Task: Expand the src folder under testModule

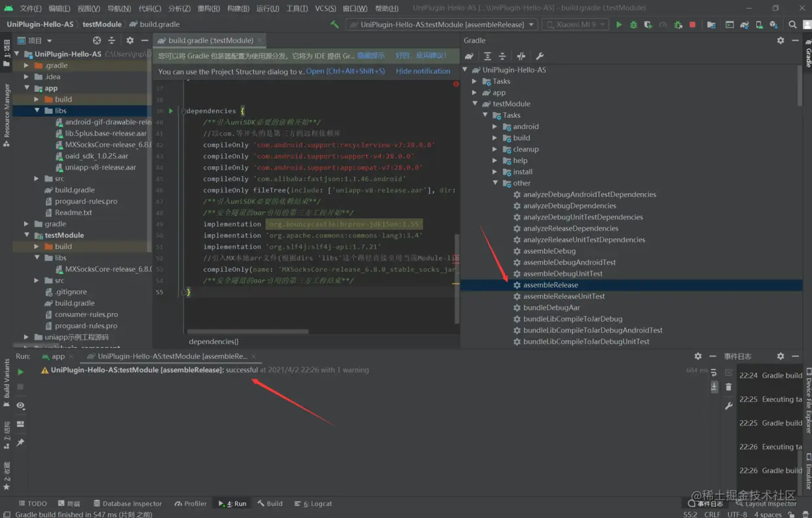Action: click(37, 280)
